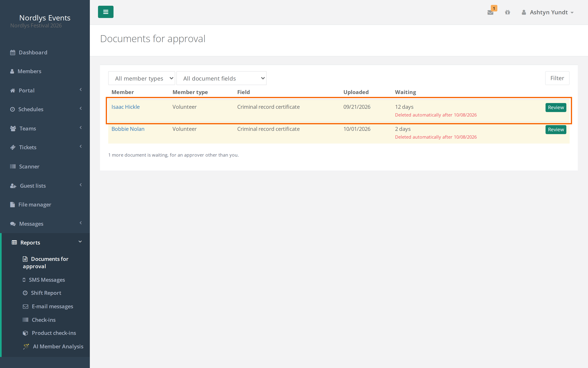Open the All member types dropdown
The image size is (588, 368).
pyautogui.click(x=142, y=78)
